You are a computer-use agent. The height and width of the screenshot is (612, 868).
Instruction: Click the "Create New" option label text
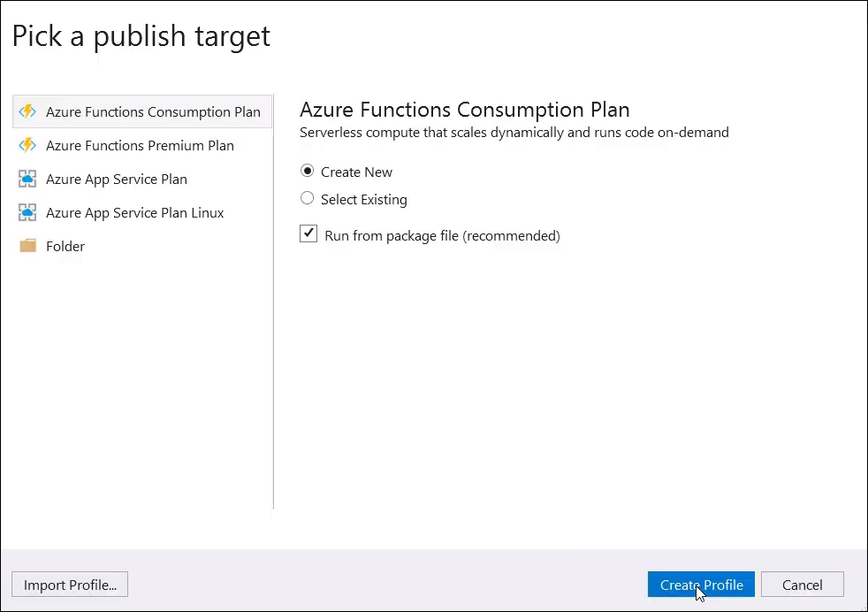click(356, 172)
